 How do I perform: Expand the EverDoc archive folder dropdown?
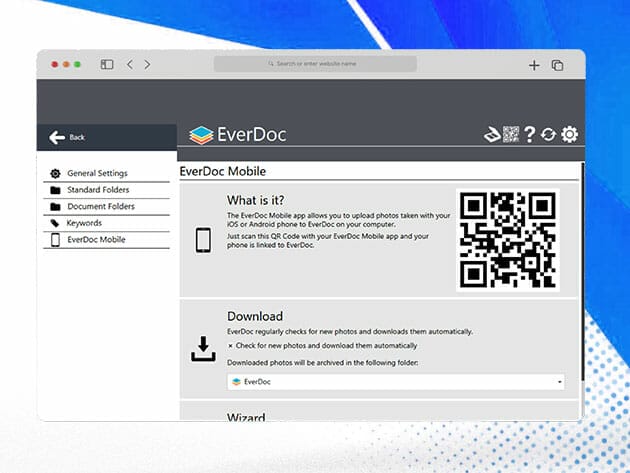point(560,382)
